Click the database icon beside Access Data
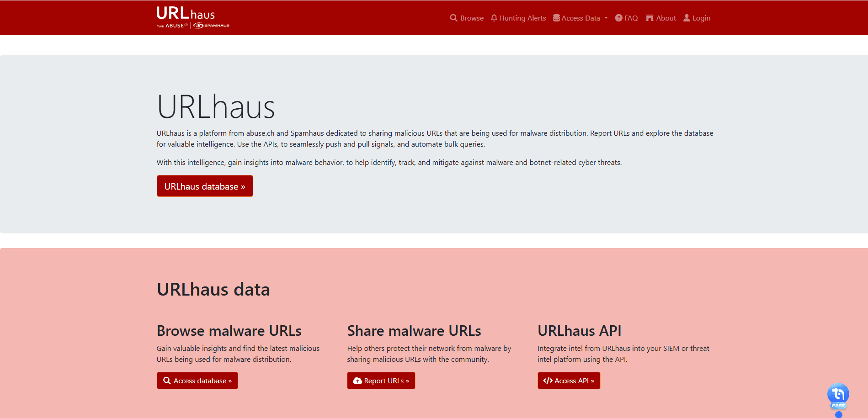This screenshot has width=868, height=418. [x=556, y=18]
